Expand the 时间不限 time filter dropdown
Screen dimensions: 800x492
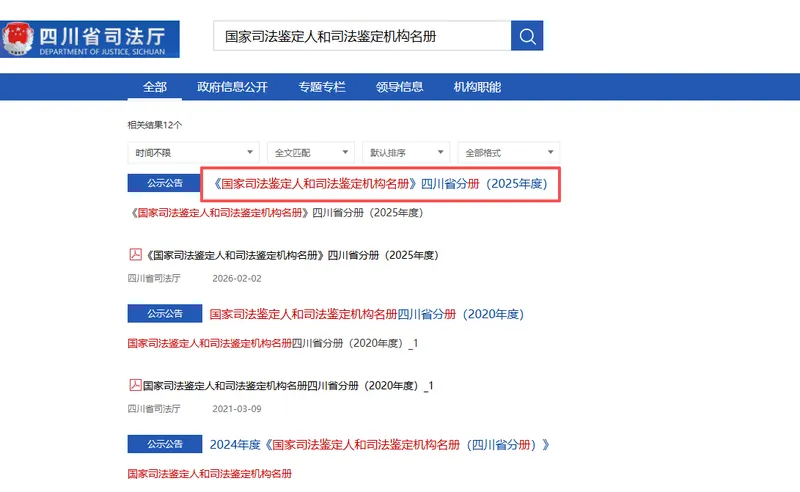pyautogui.click(x=193, y=153)
